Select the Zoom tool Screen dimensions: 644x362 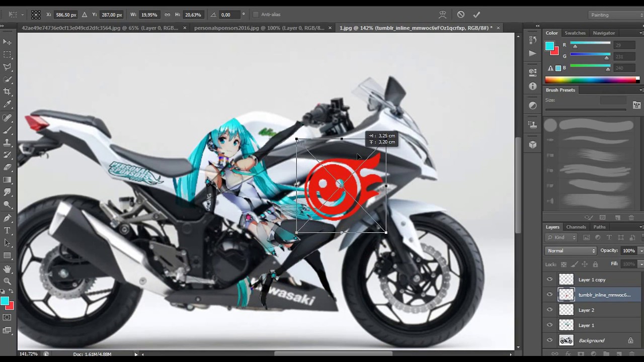point(7,282)
